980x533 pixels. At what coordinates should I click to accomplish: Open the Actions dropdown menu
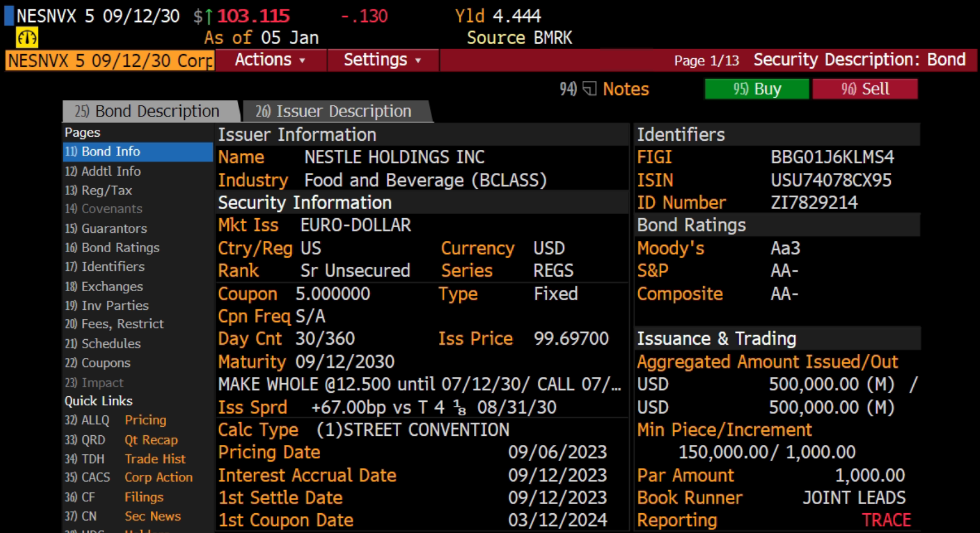pyautogui.click(x=271, y=60)
